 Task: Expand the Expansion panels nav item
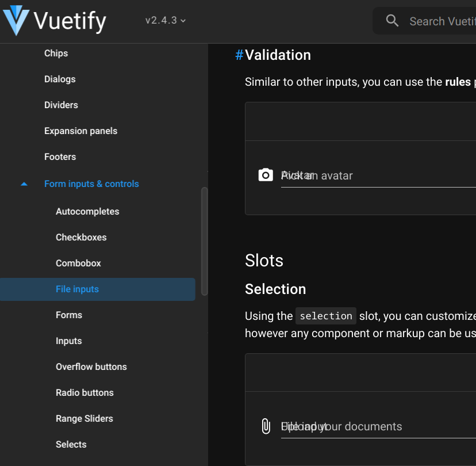tap(80, 131)
